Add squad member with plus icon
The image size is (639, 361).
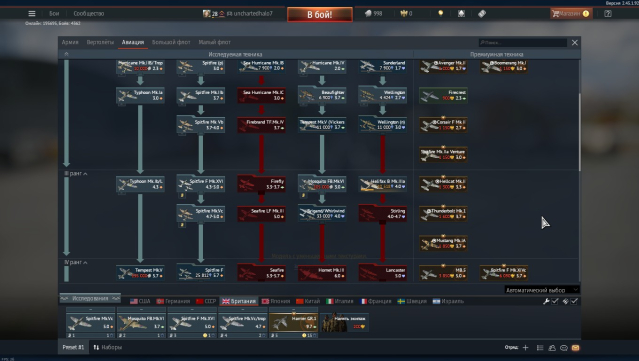[x=525, y=348]
